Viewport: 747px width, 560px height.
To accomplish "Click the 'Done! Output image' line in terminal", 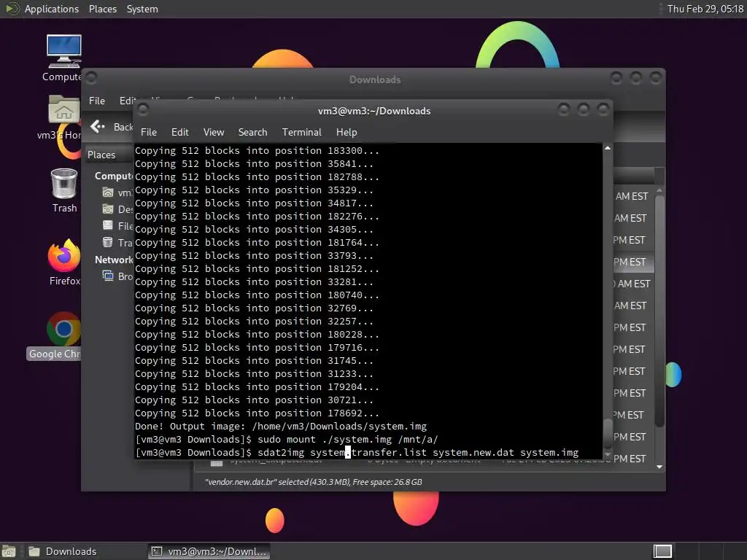I will pyautogui.click(x=281, y=426).
